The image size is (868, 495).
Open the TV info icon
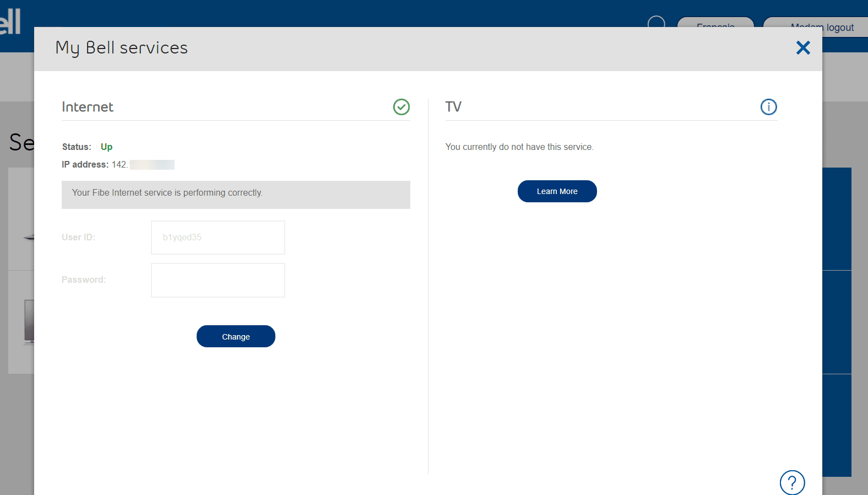[x=769, y=107]
